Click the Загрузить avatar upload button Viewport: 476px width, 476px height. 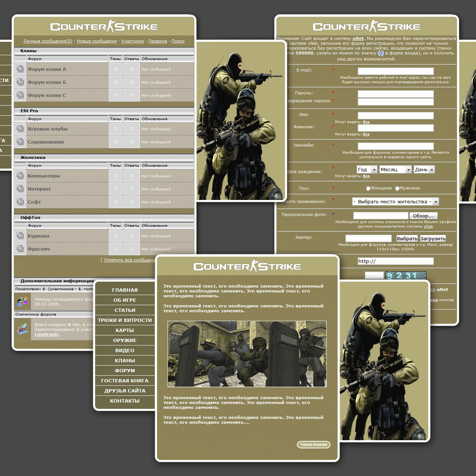click(433, 238)
